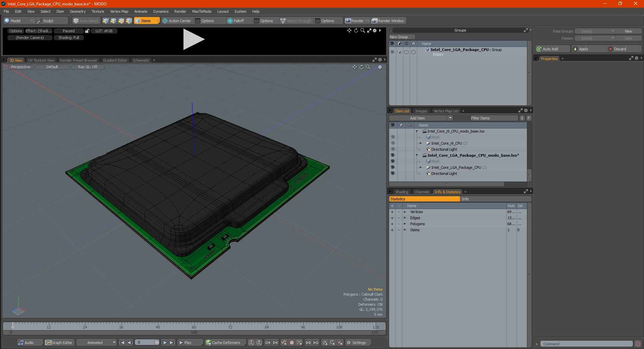
Task: Expand Vertices statistics row
Action: click(x=405, y=212)
